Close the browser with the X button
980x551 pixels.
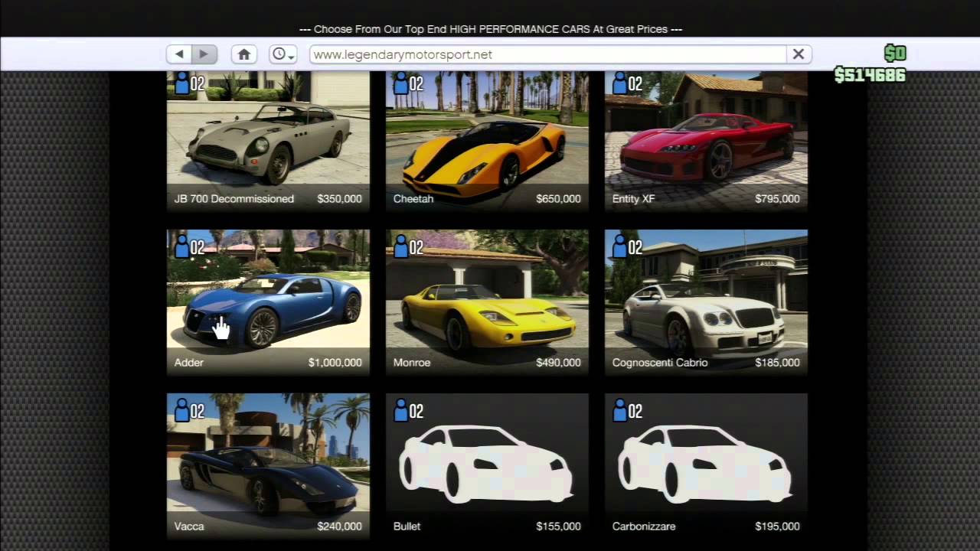799,54
